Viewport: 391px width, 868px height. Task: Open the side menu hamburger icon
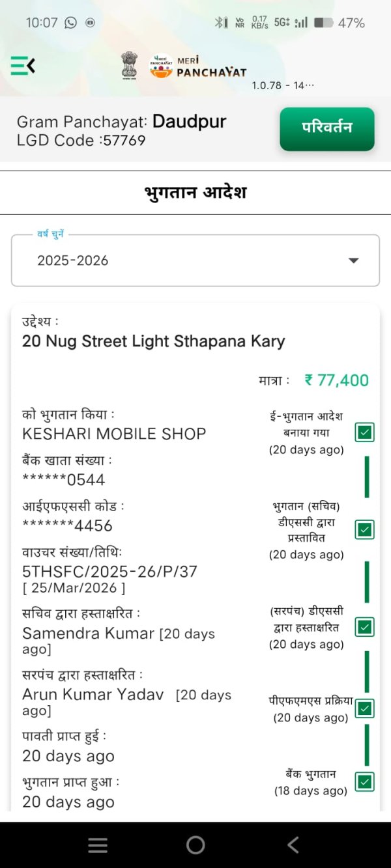(x=23, y=65)
